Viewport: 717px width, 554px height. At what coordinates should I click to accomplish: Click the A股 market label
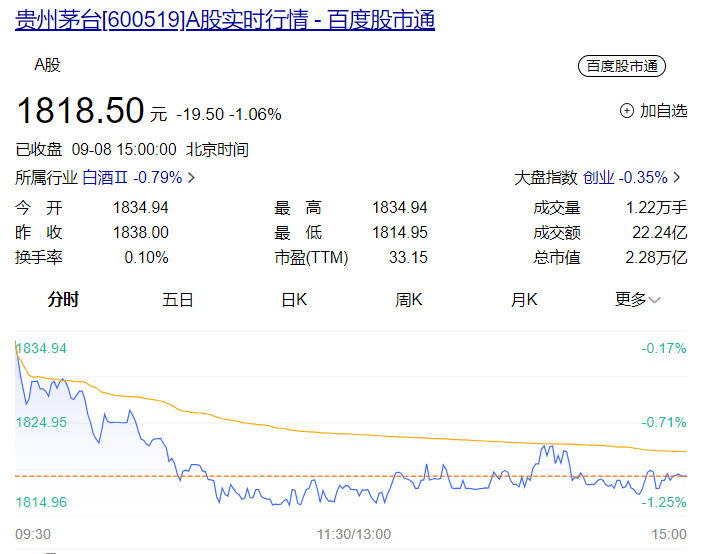coord(47,65)
